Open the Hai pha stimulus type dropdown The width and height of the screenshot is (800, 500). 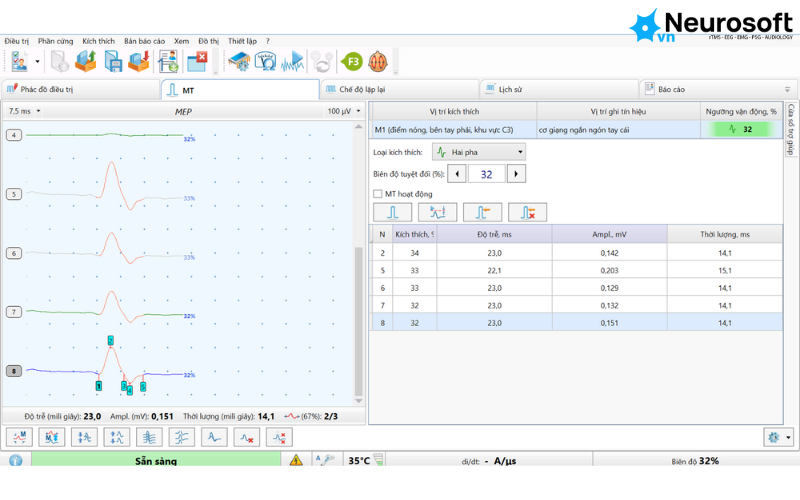coord(479,152)
